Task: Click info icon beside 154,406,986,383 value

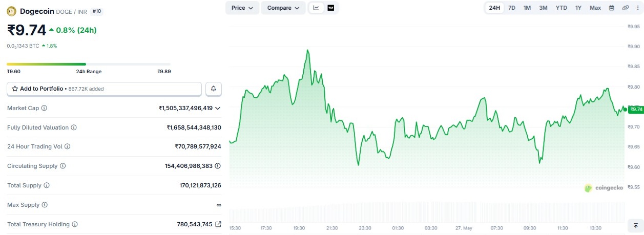Action: click(x=218, y=166)
